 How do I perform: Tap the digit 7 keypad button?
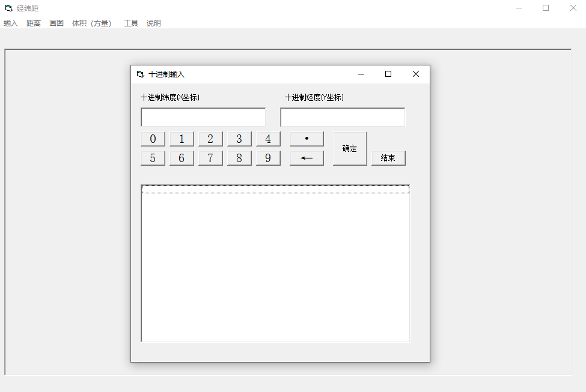point(210,158)
